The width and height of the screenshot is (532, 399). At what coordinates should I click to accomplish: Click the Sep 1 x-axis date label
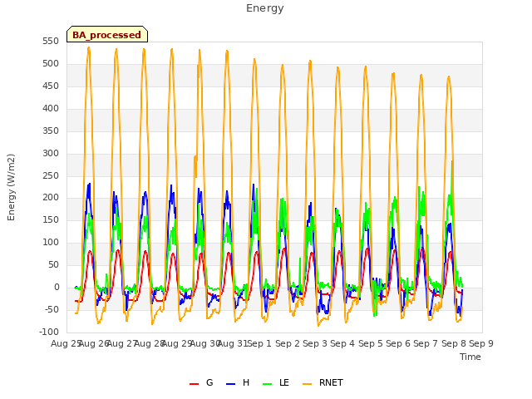point(259,343)
